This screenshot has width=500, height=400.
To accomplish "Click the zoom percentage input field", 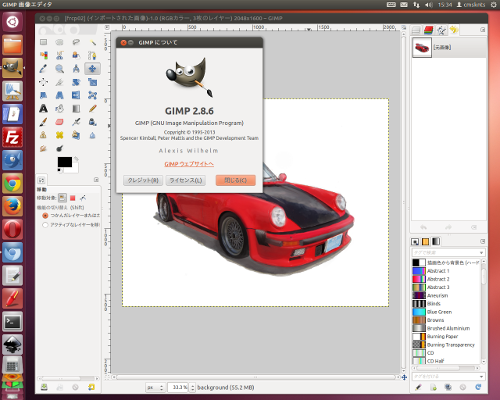I will 178,387.
